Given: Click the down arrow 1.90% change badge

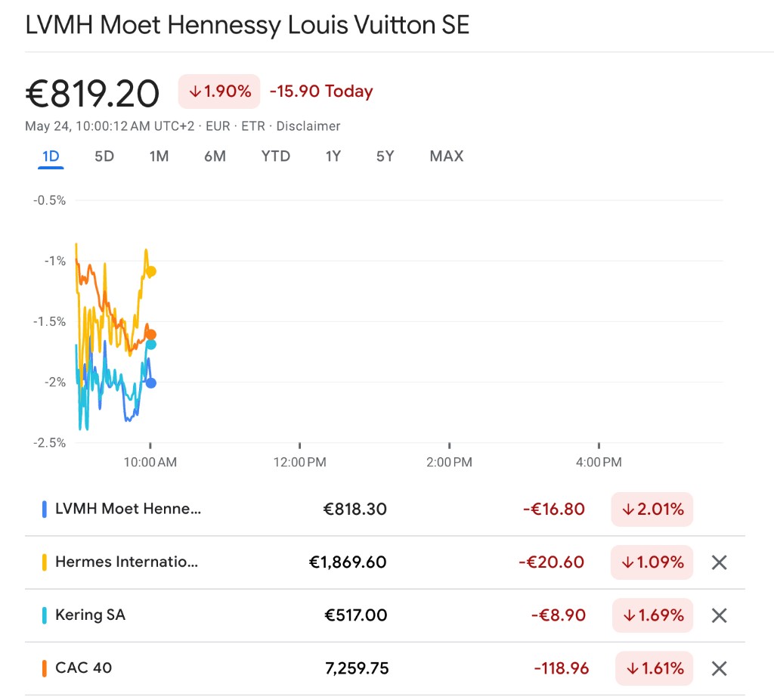Looking at the screenshot, I should [219, 91].
